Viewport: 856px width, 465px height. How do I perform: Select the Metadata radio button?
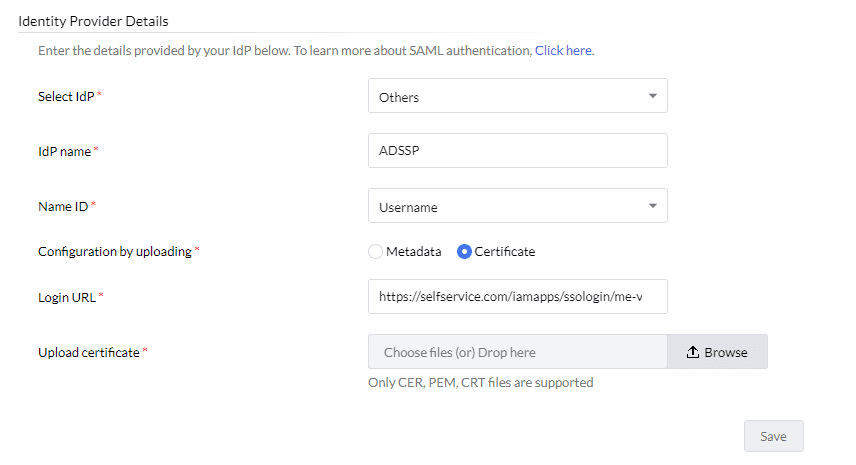376,252
